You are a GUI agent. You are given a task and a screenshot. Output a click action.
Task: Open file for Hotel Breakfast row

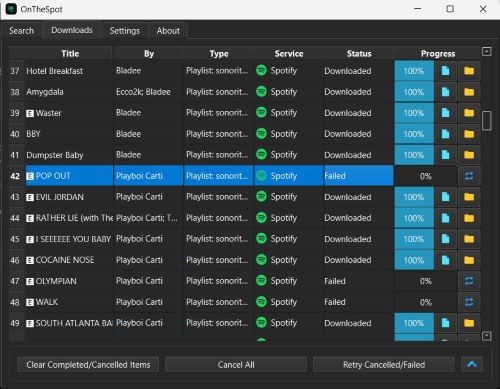click(x=445, y=71)
